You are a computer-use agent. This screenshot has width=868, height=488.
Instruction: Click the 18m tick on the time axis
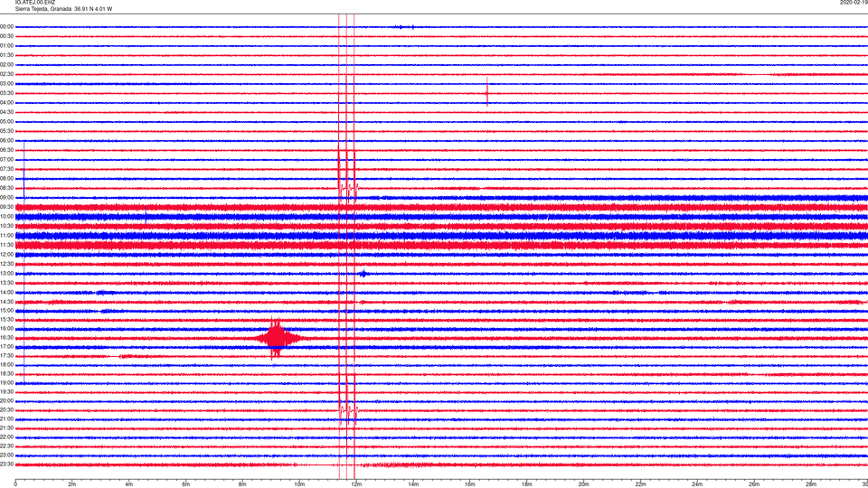(527, 484)
